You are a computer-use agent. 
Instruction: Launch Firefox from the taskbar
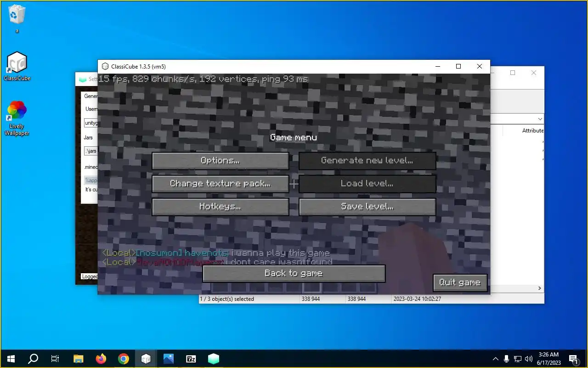pyautogui.click(x=101, y=359)
